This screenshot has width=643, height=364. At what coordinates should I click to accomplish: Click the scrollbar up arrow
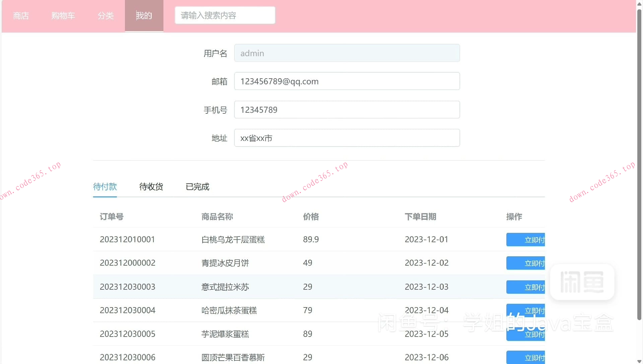(x=639, y=4)
